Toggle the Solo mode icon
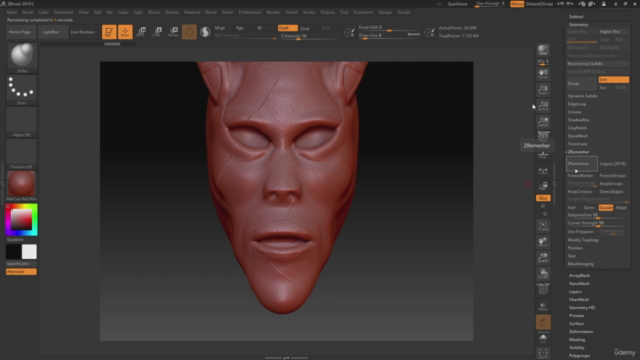This screenshot has width=640, height=360. click(x=543, y=338)
